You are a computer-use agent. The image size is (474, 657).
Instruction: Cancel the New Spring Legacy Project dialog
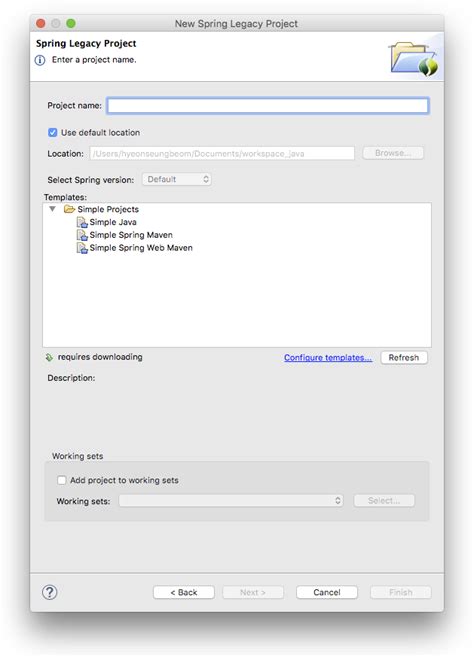(327, 592)
